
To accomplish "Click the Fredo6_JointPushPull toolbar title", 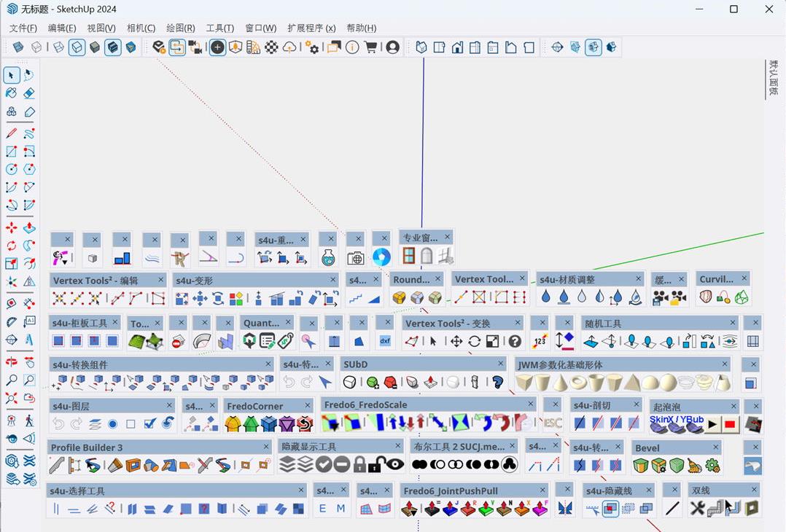I will tap(451, 491).
